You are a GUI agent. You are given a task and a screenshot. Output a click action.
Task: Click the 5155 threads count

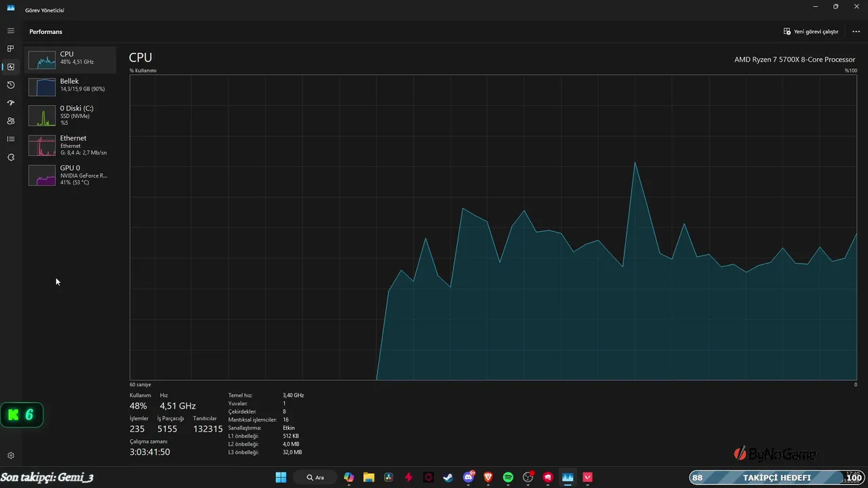click(x=167, y=429)
